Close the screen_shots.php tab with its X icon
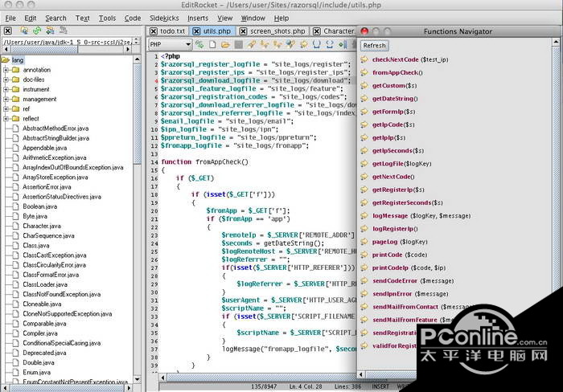Image resolution: width=563 pixels, height=392 pixels. (242, 31)
